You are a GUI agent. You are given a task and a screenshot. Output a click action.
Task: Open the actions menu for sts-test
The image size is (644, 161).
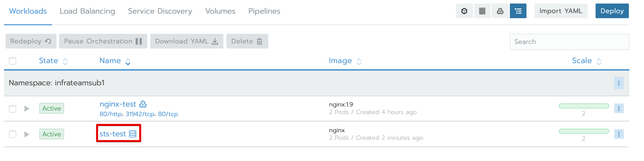(x=619, y=134)
